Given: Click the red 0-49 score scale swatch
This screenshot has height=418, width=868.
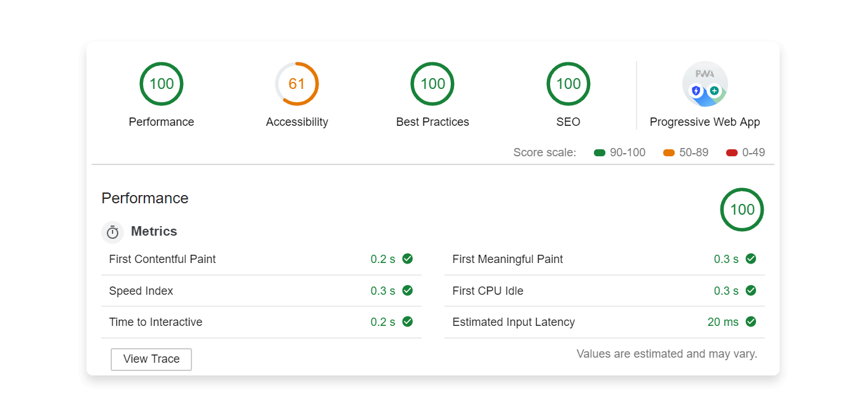Looking at the screenshot, I should tap(731, 152).
